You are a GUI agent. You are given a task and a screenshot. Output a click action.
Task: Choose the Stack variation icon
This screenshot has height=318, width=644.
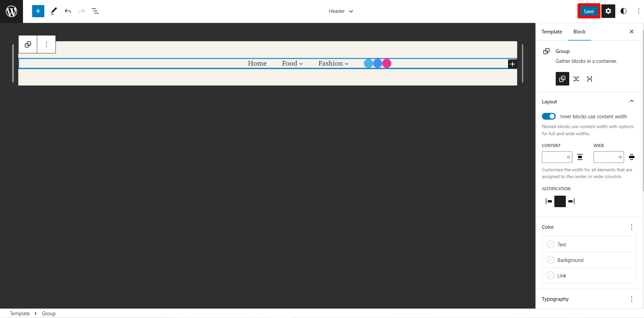(590, 79)
